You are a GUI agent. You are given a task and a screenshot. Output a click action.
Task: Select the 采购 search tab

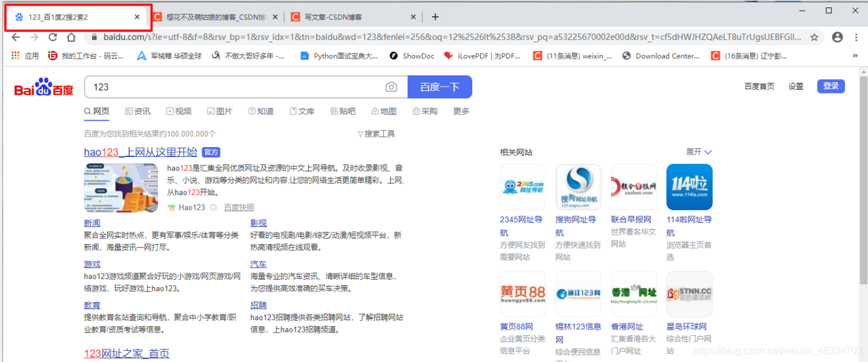[425, 111]
